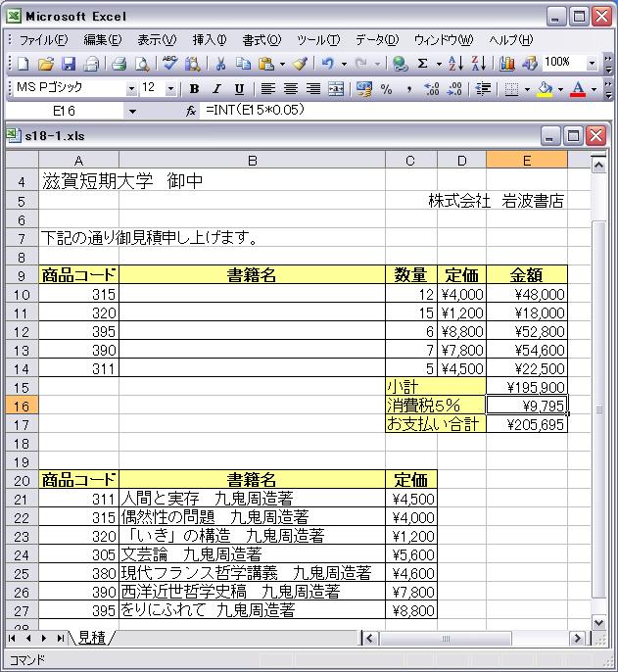Click row 16 header

pyautogui.click(x=22, y=406)
